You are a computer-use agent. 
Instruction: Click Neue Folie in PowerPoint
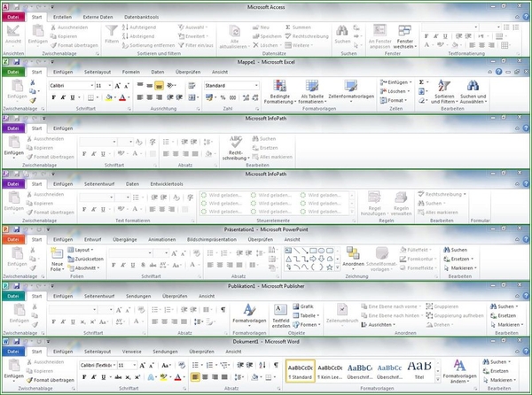click(57, 259)
